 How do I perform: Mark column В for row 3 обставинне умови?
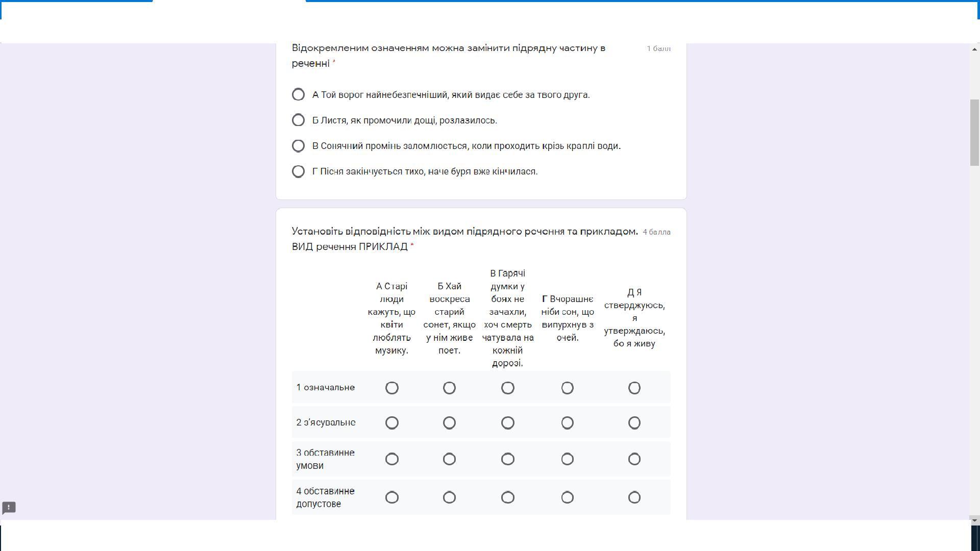[x=507, y=459]
